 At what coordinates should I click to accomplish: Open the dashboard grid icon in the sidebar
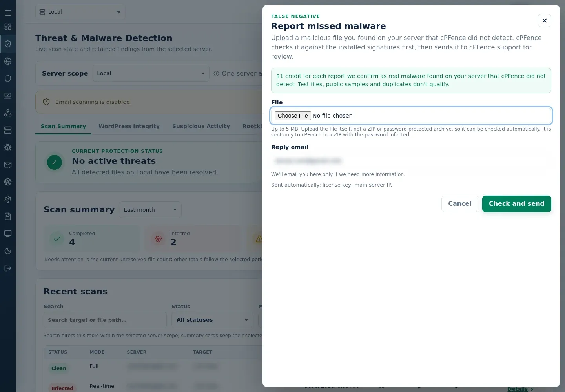click(x=8, y=27)
